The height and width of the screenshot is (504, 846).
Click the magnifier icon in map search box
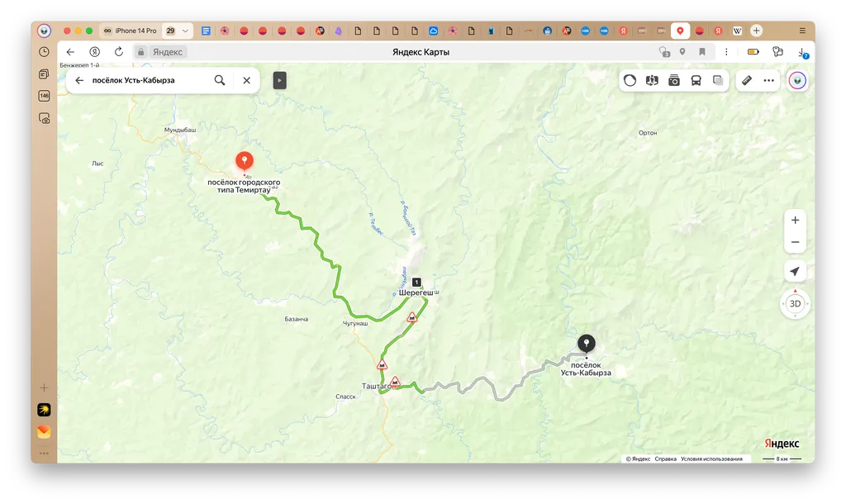pyautogui.click(x=220, y=80)
